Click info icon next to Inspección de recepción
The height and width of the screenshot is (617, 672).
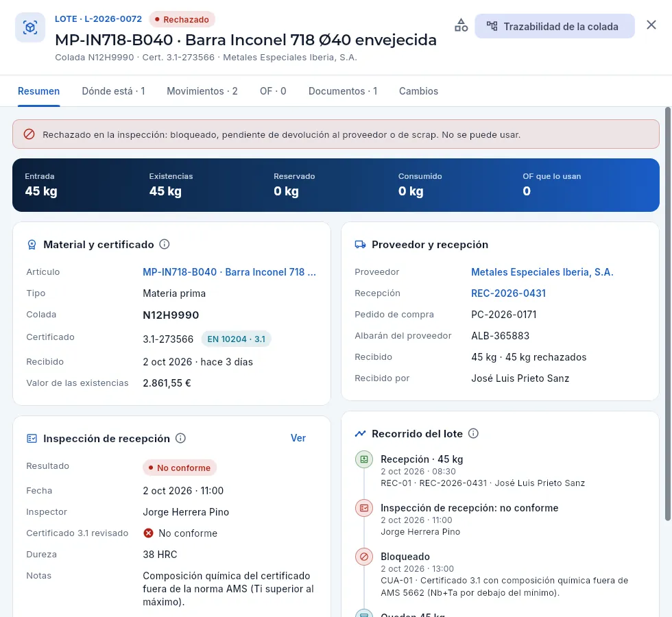(x=181, y=438)
